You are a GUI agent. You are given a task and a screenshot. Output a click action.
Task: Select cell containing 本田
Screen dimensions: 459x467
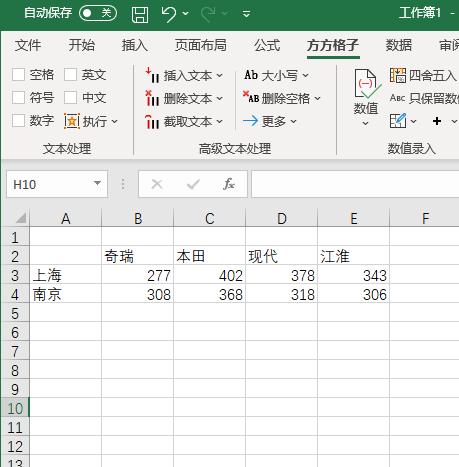coord(210,256)
